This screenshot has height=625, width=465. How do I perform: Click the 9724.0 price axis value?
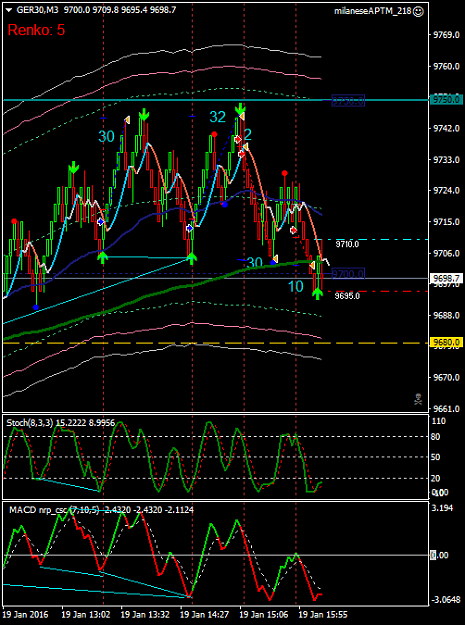tap(445, 190)
